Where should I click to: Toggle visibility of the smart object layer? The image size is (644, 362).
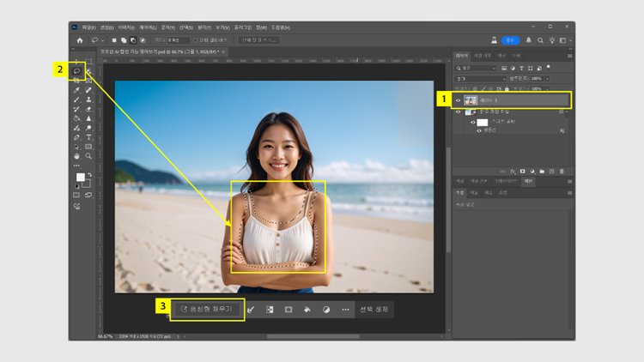click(x=459, y=112)
